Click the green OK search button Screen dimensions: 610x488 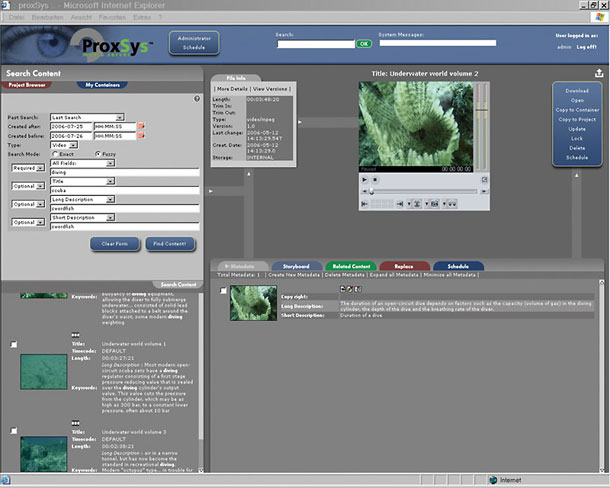363,44
